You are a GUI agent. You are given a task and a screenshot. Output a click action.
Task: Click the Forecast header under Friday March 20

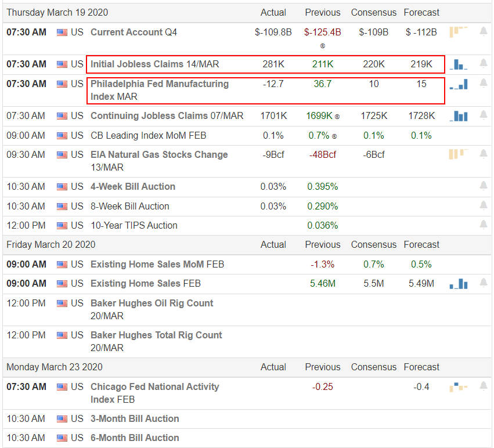click(421, 244)
